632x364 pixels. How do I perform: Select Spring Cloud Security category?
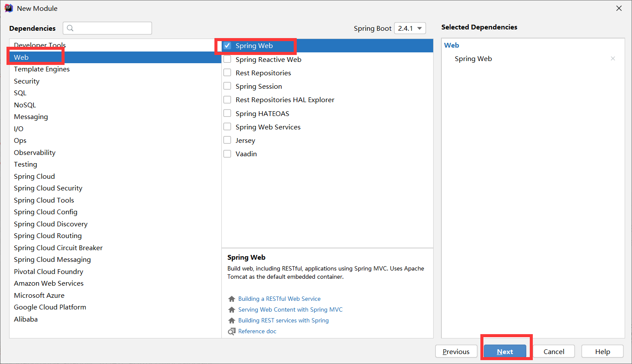[x=115, y=188]
